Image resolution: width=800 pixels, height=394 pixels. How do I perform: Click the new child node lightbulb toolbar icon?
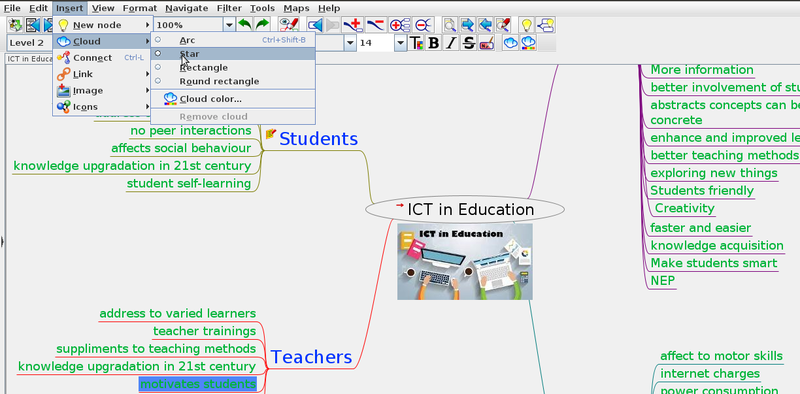click(527, 24)
